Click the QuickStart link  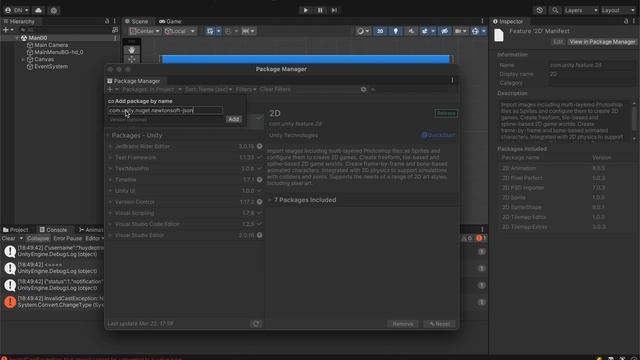[438, 135]
